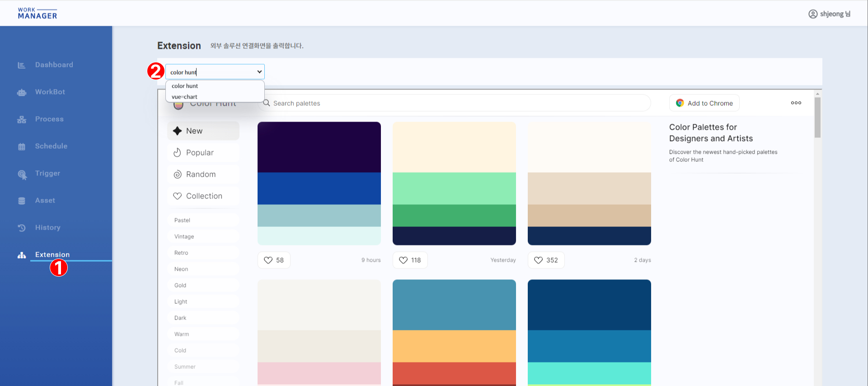Select the mint green band in the 118-likes palette
Screen dimensions: 868x386
click(x=454, y=188)
